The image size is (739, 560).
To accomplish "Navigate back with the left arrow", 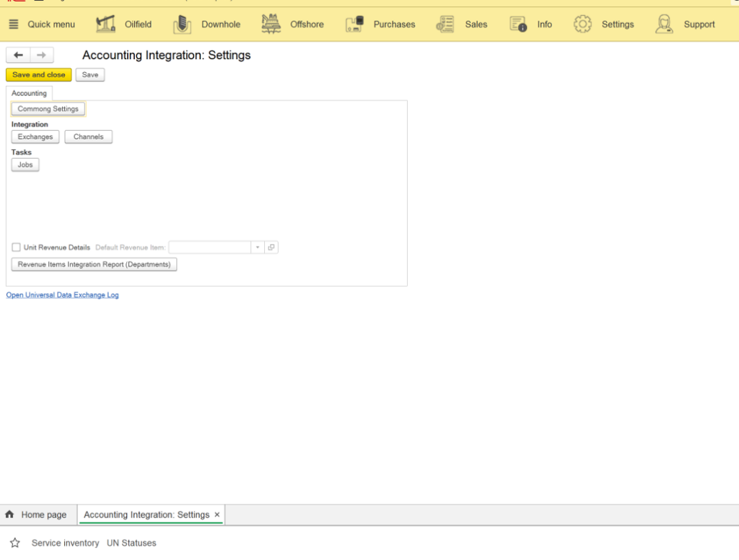I will 18,55.
